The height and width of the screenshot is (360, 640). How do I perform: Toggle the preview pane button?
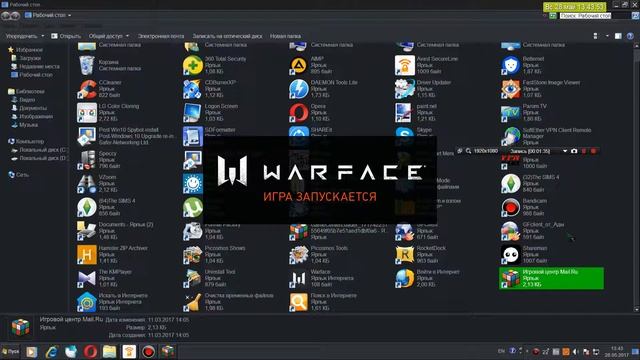618,36
